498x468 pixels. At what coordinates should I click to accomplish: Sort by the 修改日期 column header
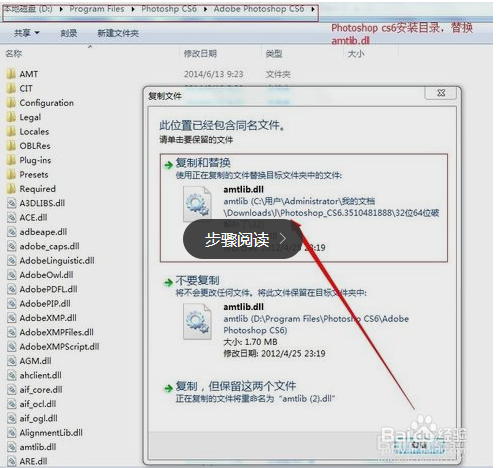pos(200,53)
